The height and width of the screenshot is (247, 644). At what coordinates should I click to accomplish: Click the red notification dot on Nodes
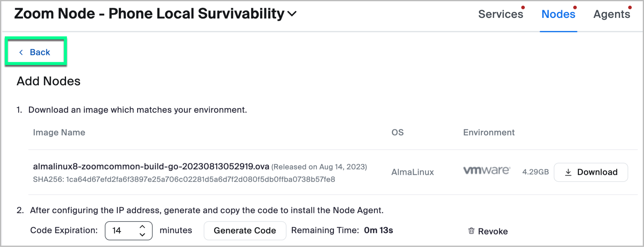click(x=575, y=8)
